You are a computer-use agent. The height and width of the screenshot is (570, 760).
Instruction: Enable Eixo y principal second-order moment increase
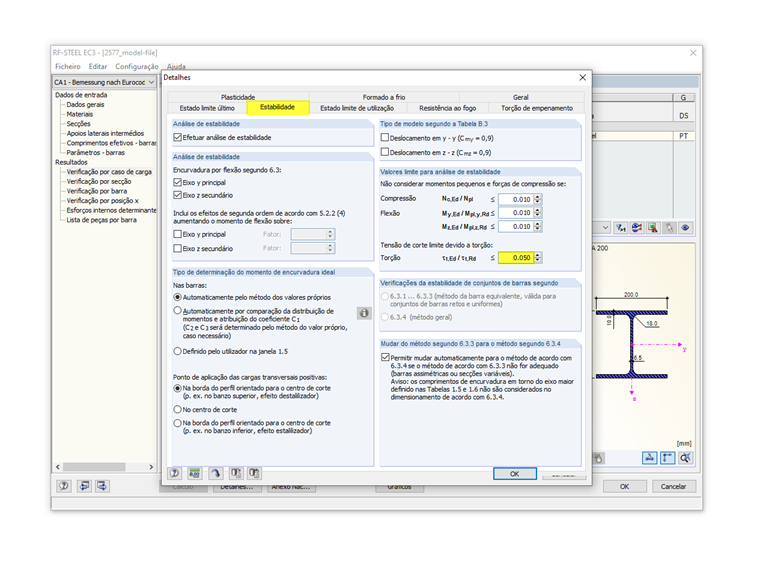[177, 234]
